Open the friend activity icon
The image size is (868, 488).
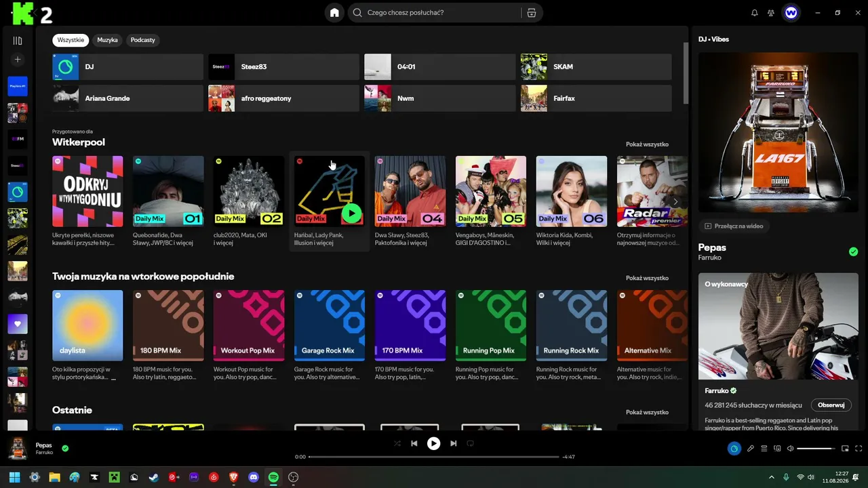(x=771, y=12)
